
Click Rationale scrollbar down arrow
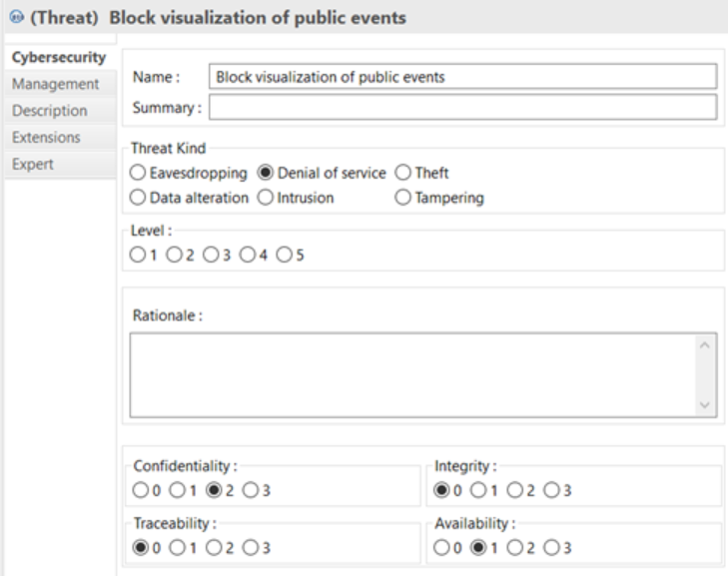click(x=705, y=405)
